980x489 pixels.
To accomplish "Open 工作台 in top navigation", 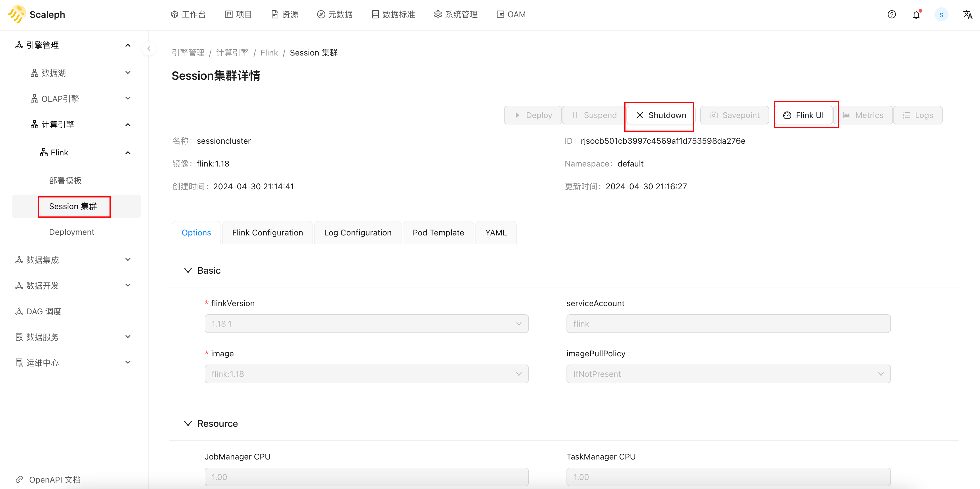I will click(188, 15).
